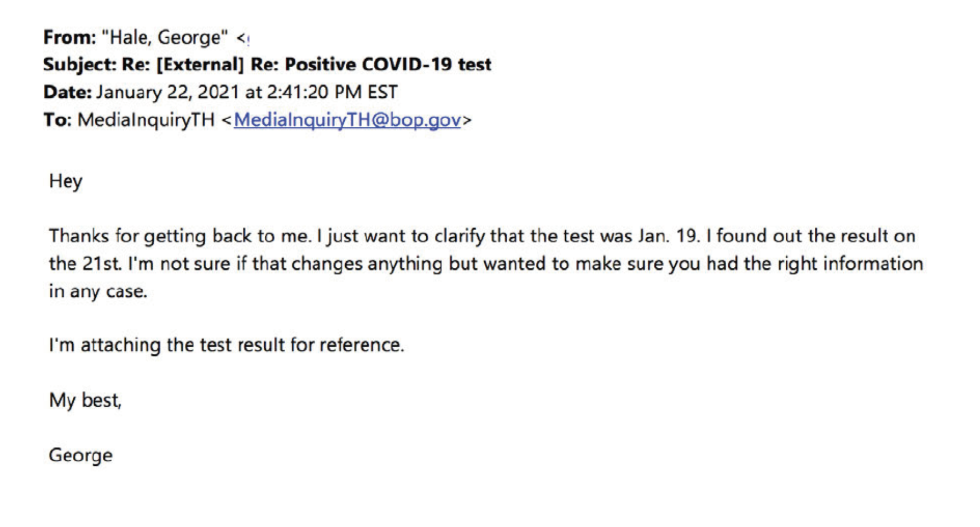Click the time 2:41:20 PM EST
The image size is (980, 527).
[x=332, y=92]
